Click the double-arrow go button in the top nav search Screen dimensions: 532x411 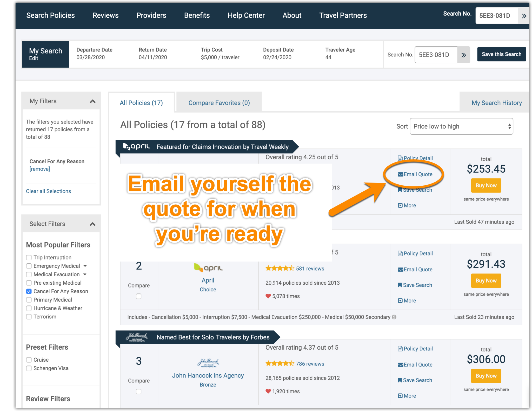tap(524, 16)
